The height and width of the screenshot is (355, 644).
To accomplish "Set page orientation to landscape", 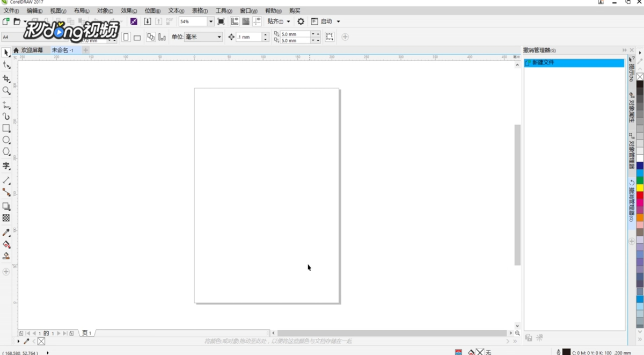I will click(x=137, y=37).
